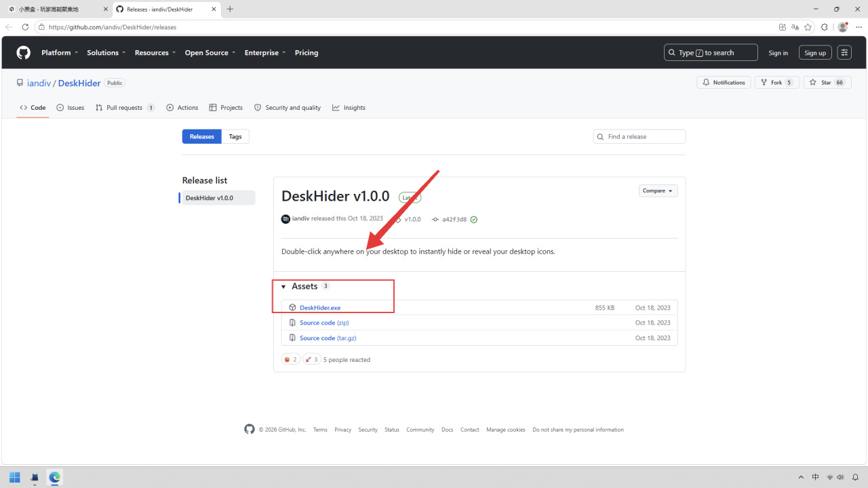
Task: Fork the repository with the Fork button
Action: click(777, 83)
